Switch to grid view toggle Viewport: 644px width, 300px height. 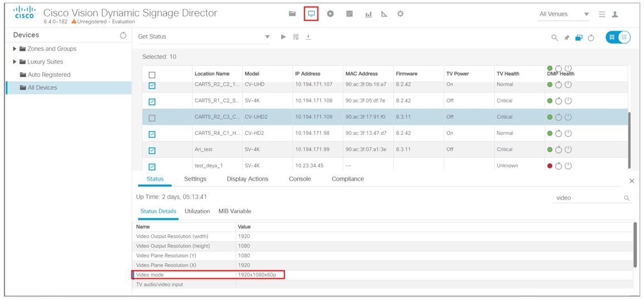(x=612, y=37)
